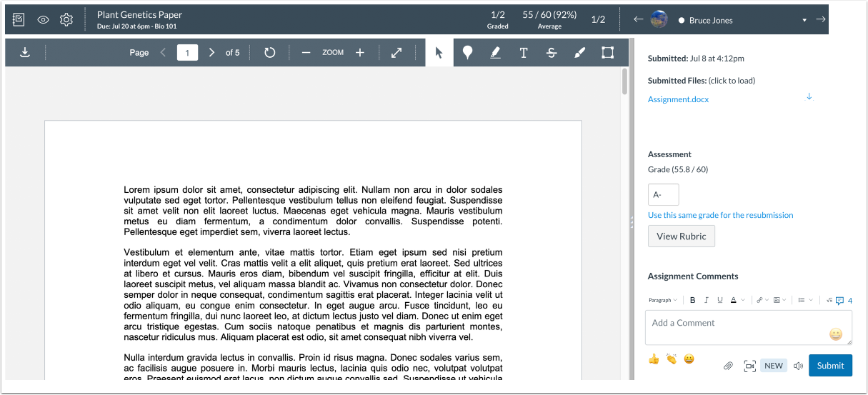
Task: Go to previous document page
Action: tap(163, 53)
